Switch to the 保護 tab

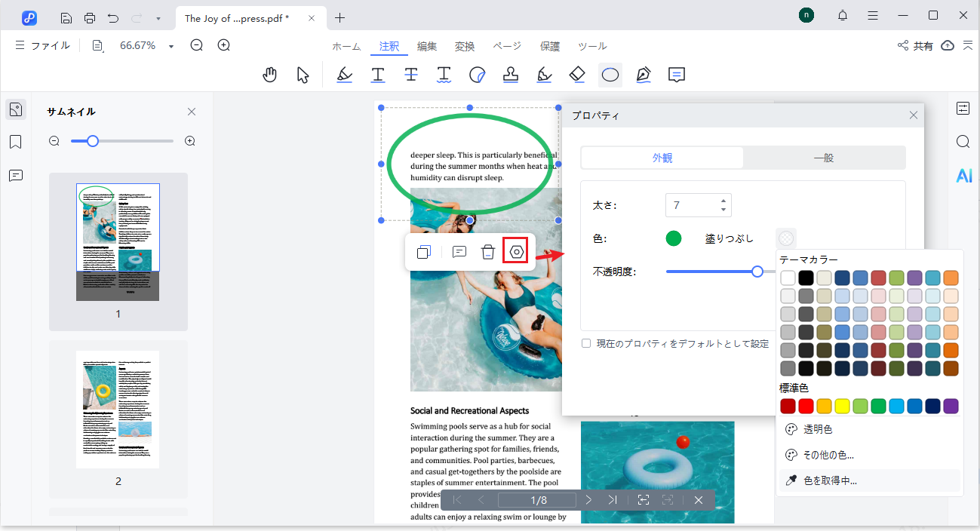(x=550, y=47)
